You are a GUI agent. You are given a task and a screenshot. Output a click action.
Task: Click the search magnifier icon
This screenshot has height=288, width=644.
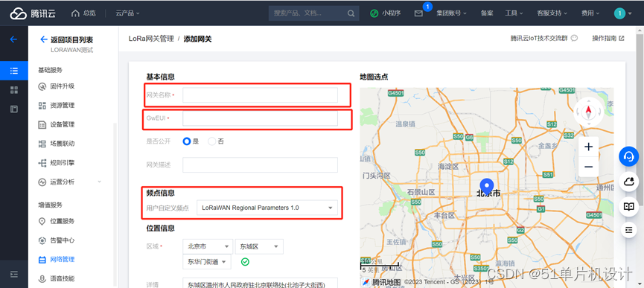coord(351,13)
